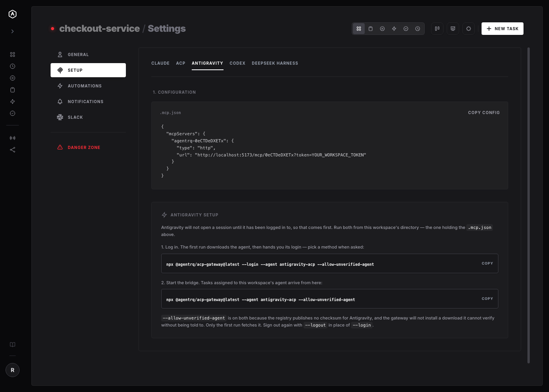Select the Antigravity tab

click(x=207, y=63)
